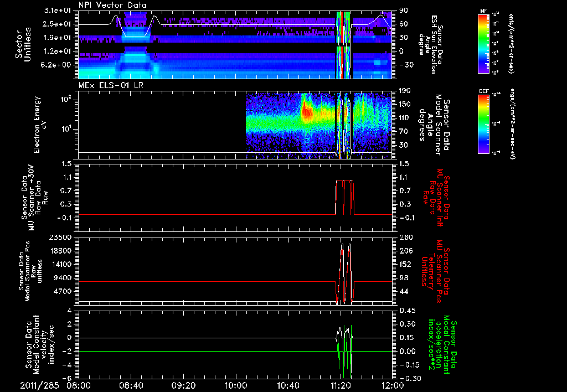Viewport: 567px width, 392px height.
Task: Click the "2.5e+01" sector tick label
Action: pyautogui.click(x=58, y=24)
